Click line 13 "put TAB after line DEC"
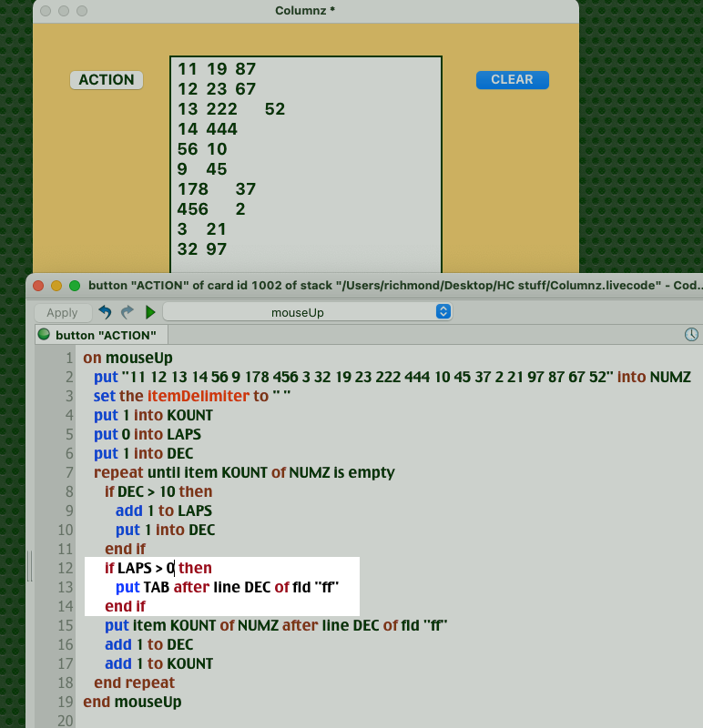703x728 pixels. coord(227,587)
